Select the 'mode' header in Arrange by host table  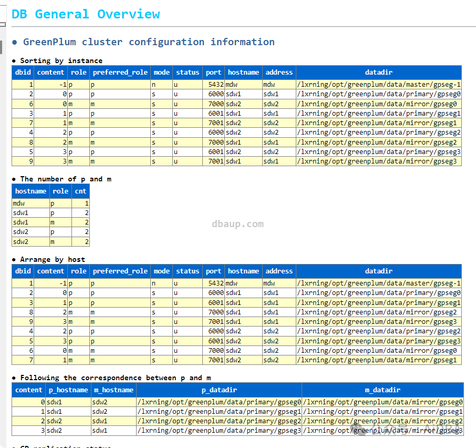pos(161,271)
